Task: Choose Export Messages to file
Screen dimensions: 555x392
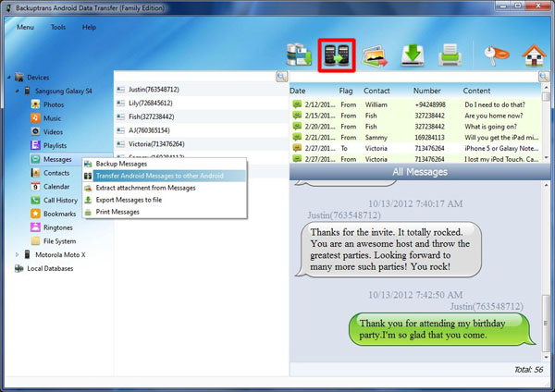Action: pos(165,200)
